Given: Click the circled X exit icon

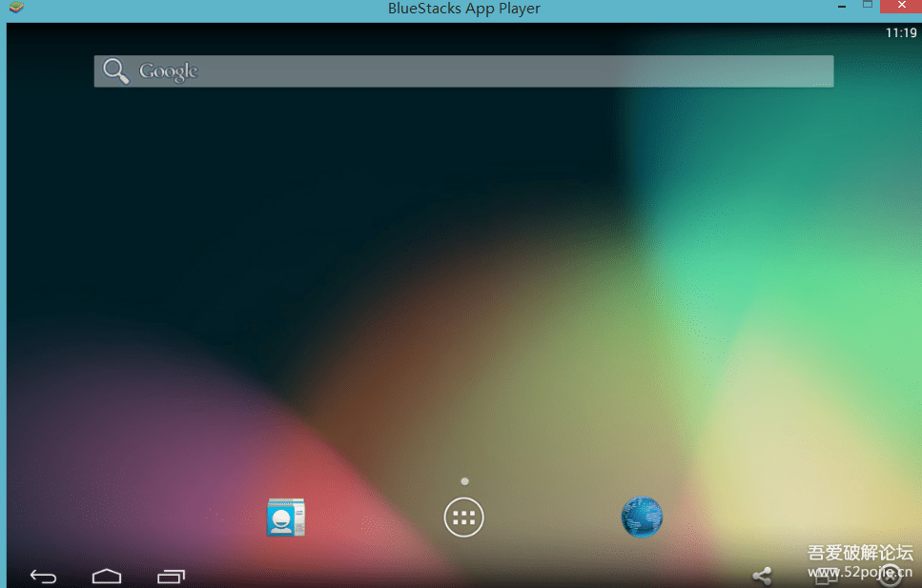Looking at the screenshot, I should (891, 577).
